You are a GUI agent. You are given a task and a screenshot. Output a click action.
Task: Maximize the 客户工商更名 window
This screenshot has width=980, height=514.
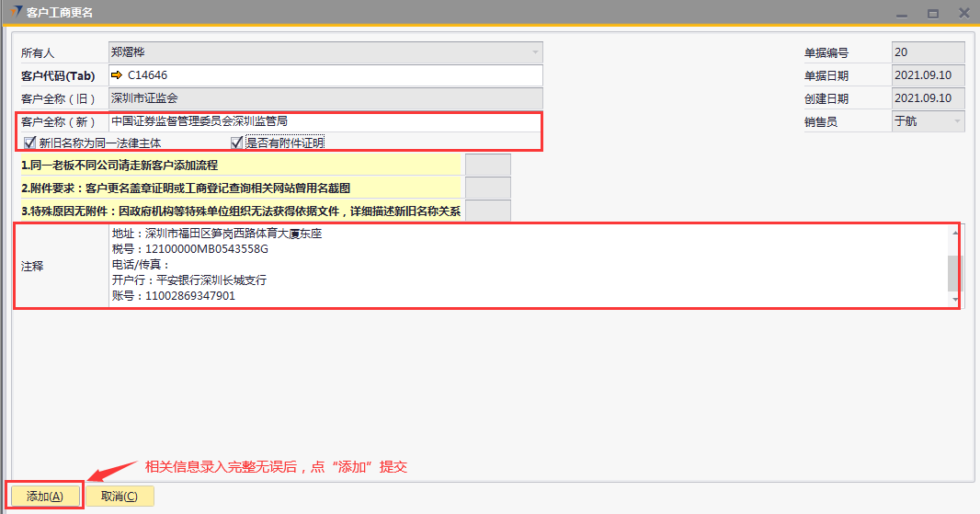tap(932, 13)
